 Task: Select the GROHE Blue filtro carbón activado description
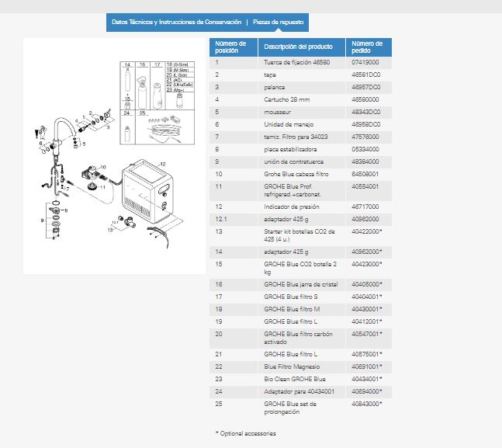(x=298, y=338)
